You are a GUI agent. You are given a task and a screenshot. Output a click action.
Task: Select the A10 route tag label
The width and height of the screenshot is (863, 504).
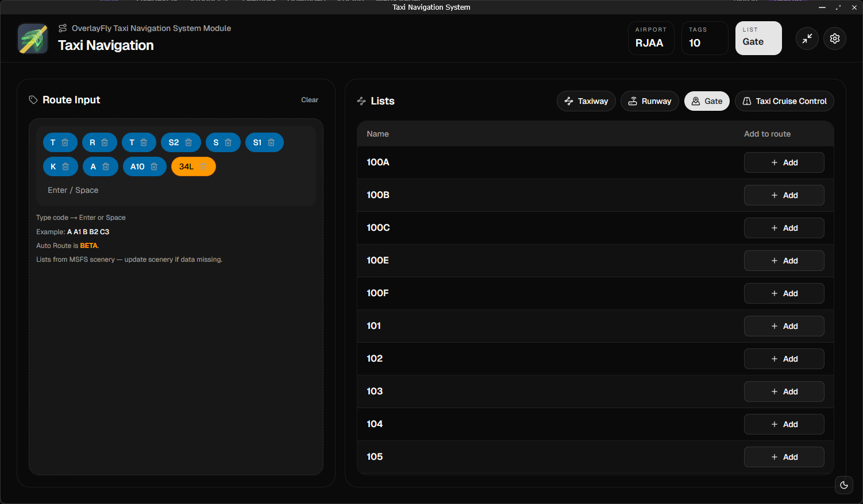coord(137,166)
